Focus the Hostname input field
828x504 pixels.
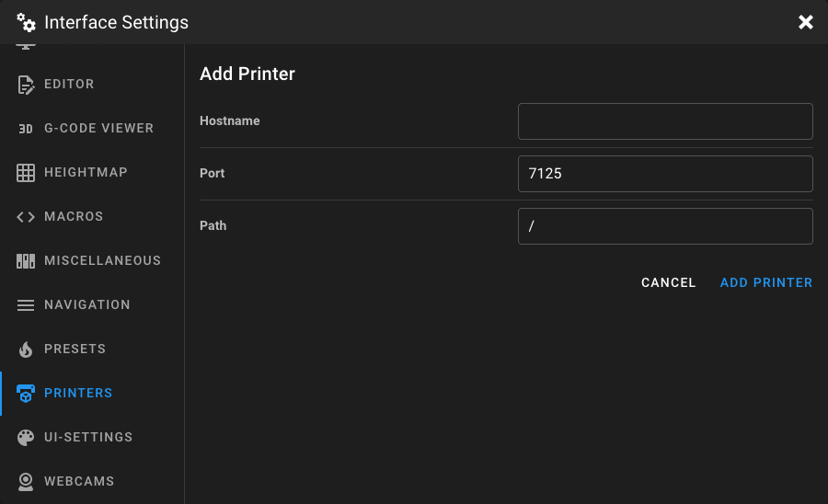point(665,121)
